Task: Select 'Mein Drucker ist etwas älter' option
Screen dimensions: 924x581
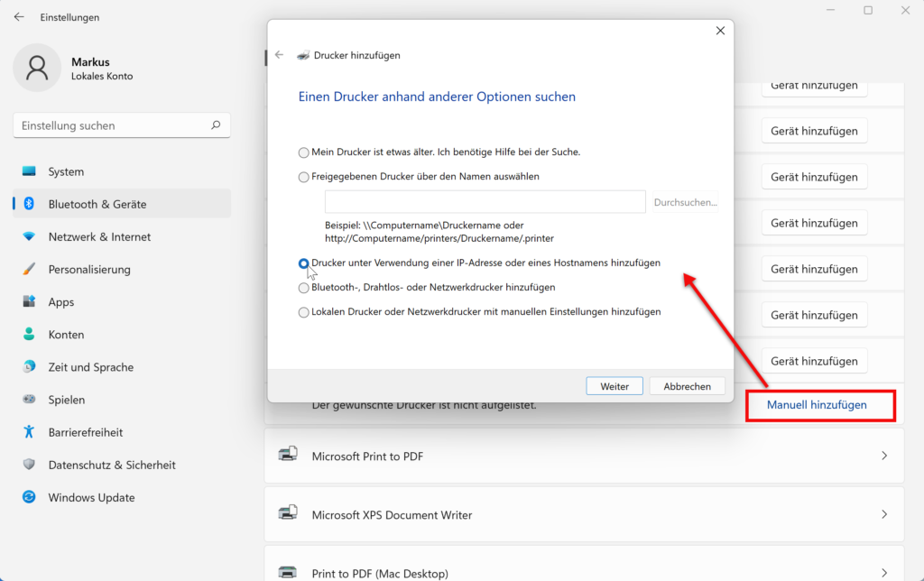Action: [x=303, y=152]
